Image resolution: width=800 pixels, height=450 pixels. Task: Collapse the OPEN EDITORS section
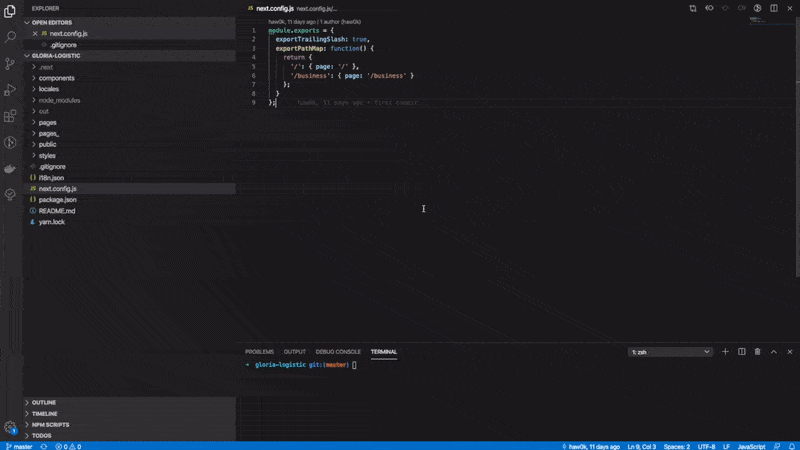point(129,22)
